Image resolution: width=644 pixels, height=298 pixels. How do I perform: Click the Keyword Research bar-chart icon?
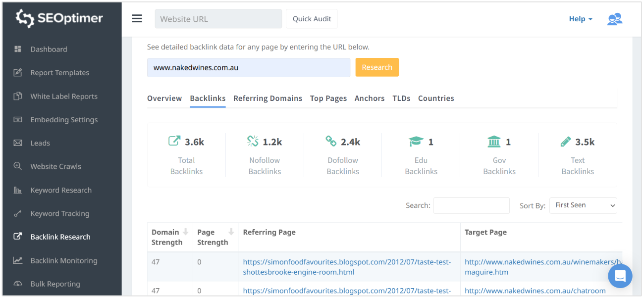pyautogui.click(x=17, y=190)
